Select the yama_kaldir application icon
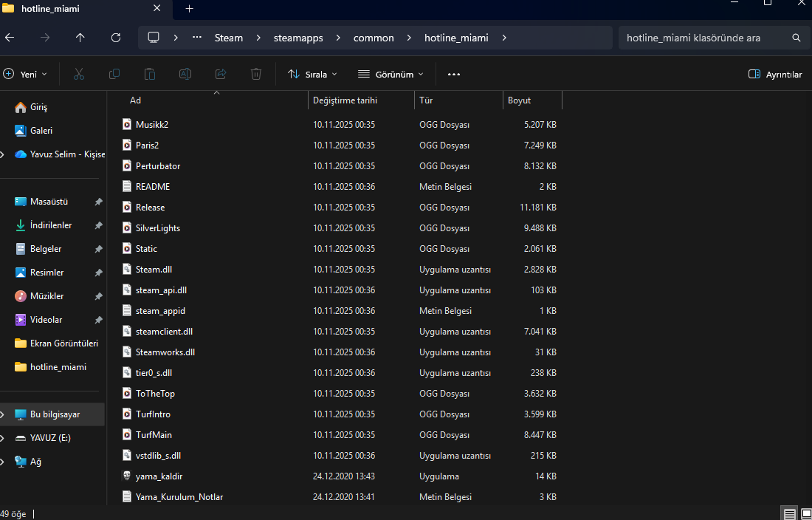This screenshot has height=520, width=812. (x=127, y=476)
